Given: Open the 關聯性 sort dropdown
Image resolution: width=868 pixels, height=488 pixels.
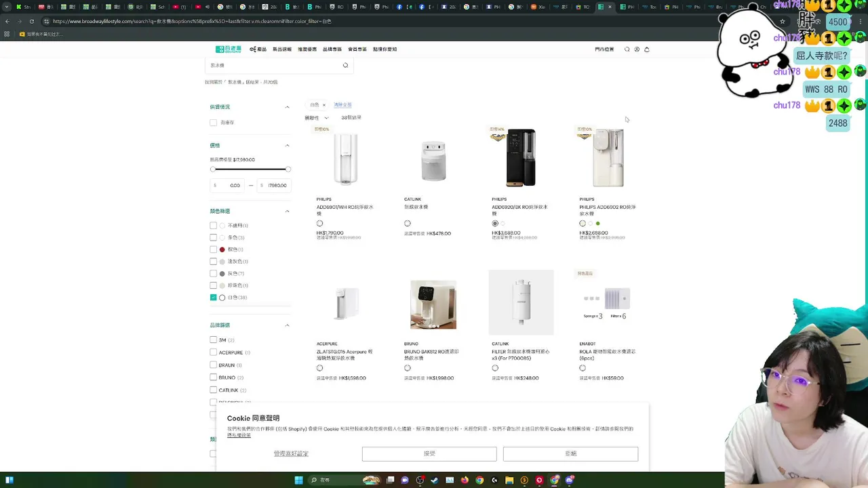Looking at the screenshot, I should (316, 118).
